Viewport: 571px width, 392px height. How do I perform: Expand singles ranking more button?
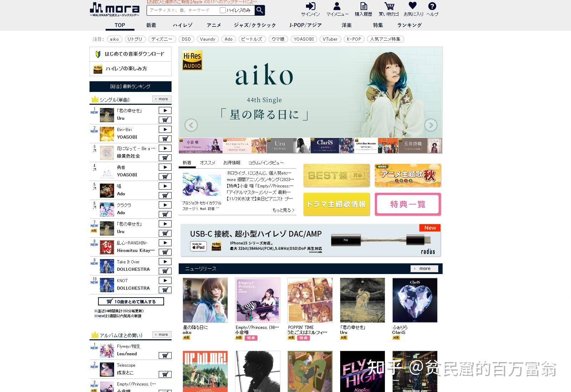pyautogui.click(x=162, y=99)
